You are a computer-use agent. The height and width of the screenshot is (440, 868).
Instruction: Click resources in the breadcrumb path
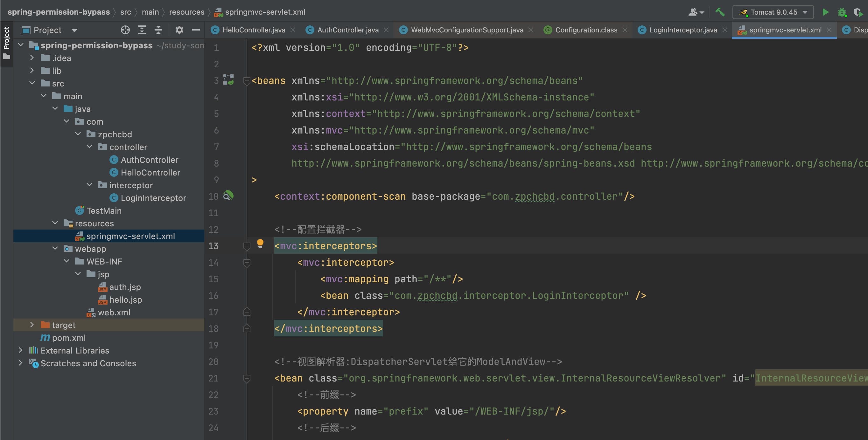click(186, 12)
